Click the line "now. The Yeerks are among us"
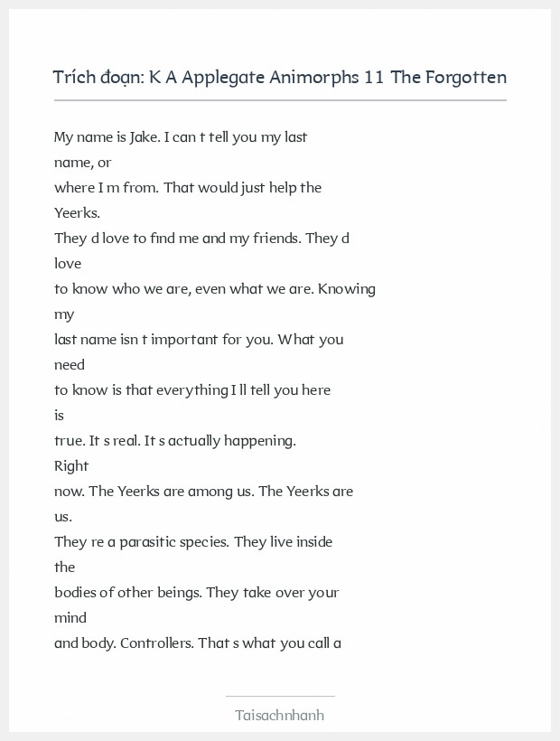Image resolution: width=560 pixels, height=741 pixels. 203,492
